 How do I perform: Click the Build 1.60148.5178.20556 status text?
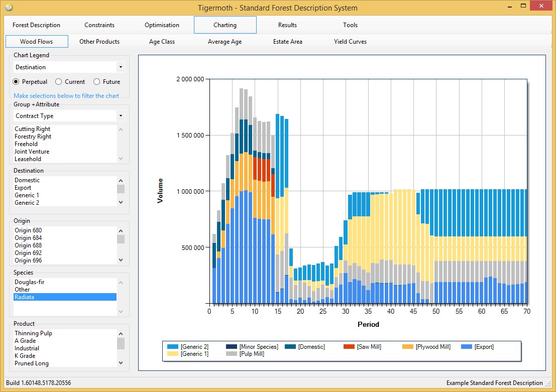pyautogui.click(x=38, y=383)
